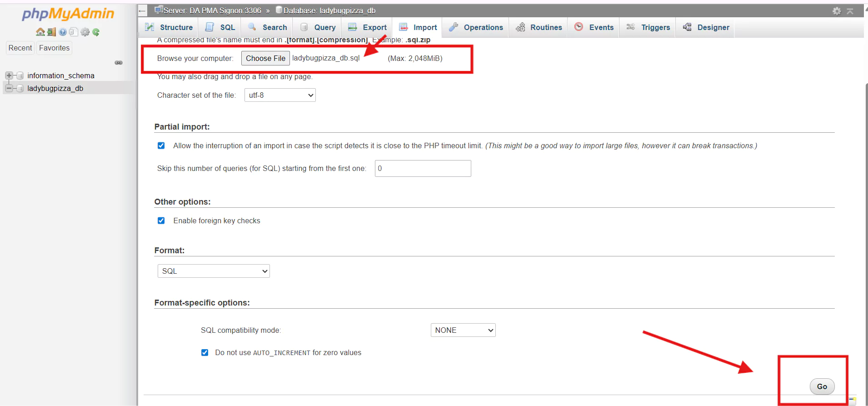The width and height of the screenshot is (868, 406).
Task: Click information_schema database cylinder icon
Action: tap(20, 75)
